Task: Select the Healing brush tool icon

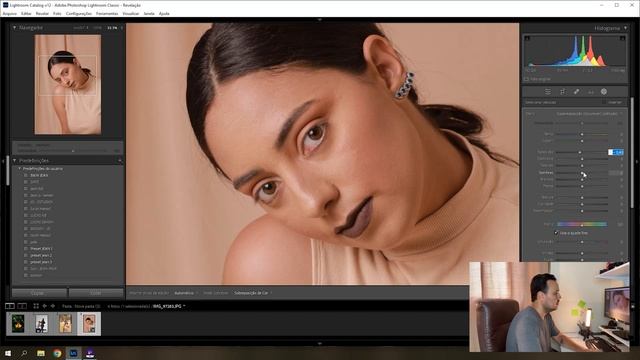Action: 576,92
